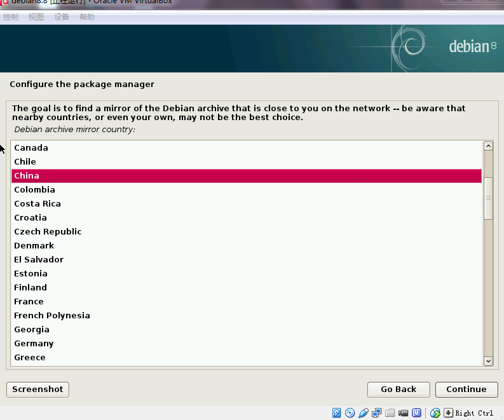Open the 控制 menu
The width and height of the screenshot is (504, 420).
11,17
